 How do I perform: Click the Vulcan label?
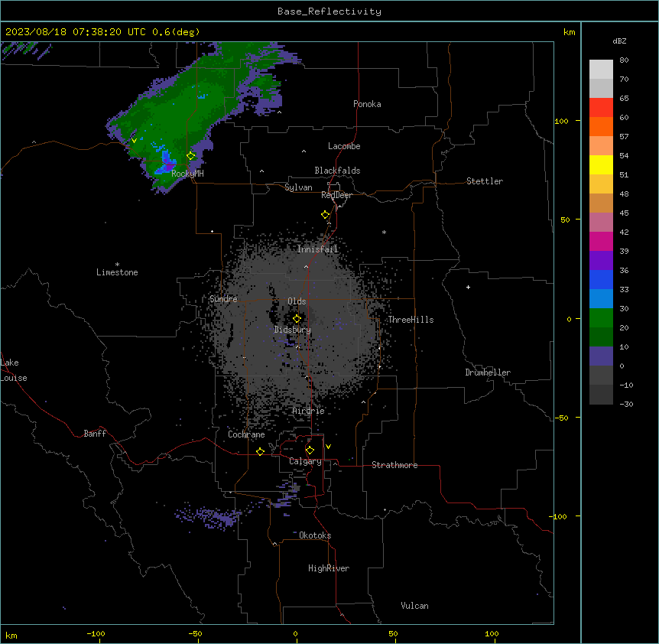(x=415, y=606)
